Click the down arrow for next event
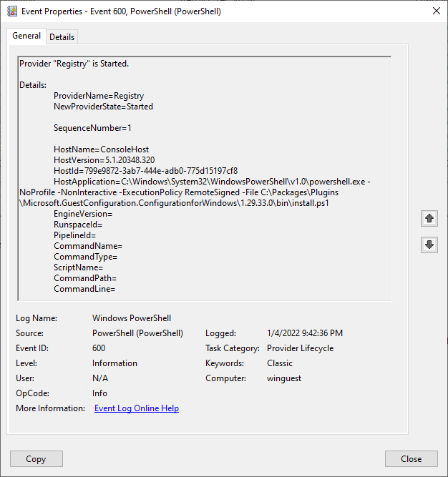 pyautogui.click(x=429, y=245)
